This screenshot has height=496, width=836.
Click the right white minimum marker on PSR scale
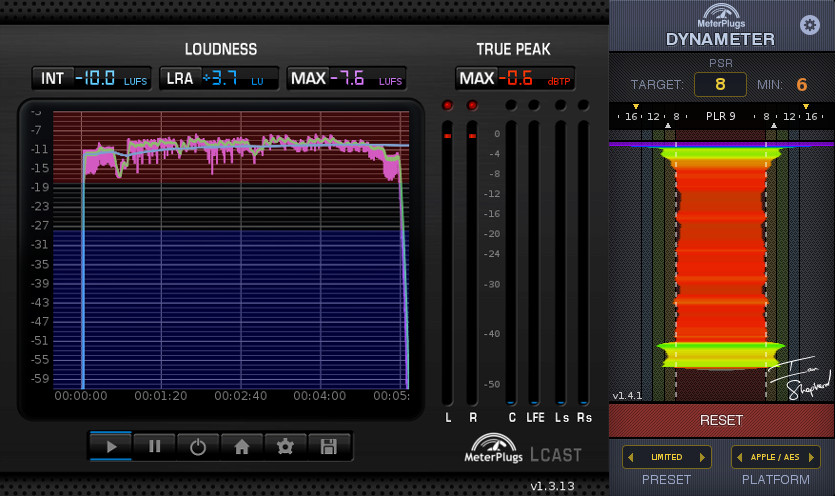point(774,125)
